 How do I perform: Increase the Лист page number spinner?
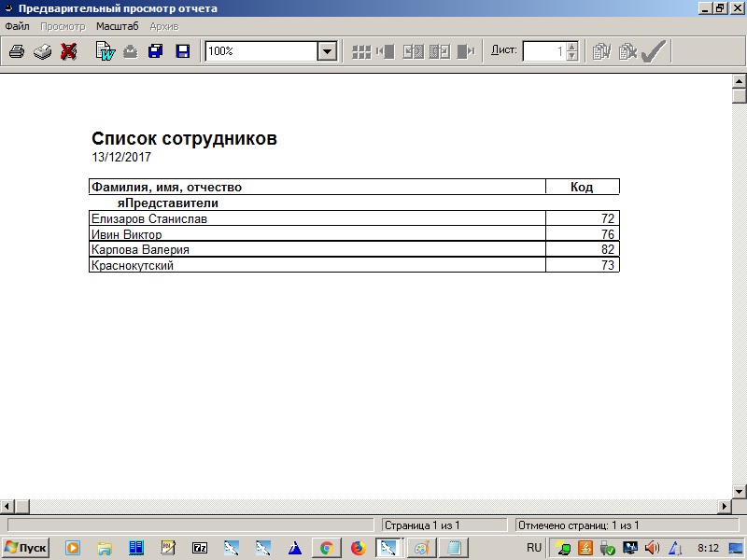coord(572,47)
